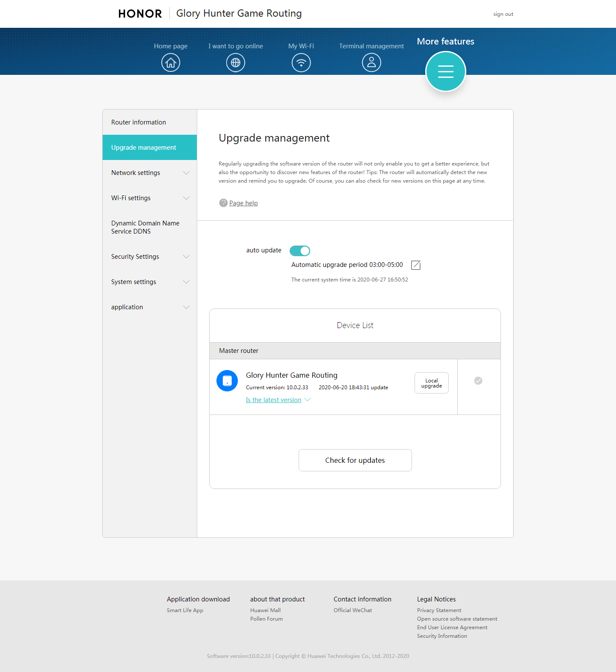The height and width of the screenshot is (672, 616).
Task: Expand the Network settings chevron
Action: [186, 173]
